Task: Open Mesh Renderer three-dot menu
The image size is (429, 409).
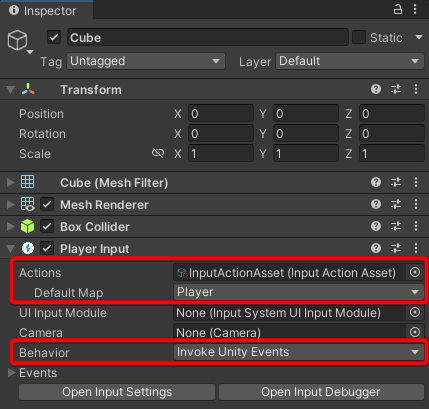Action: pos(416,204)
